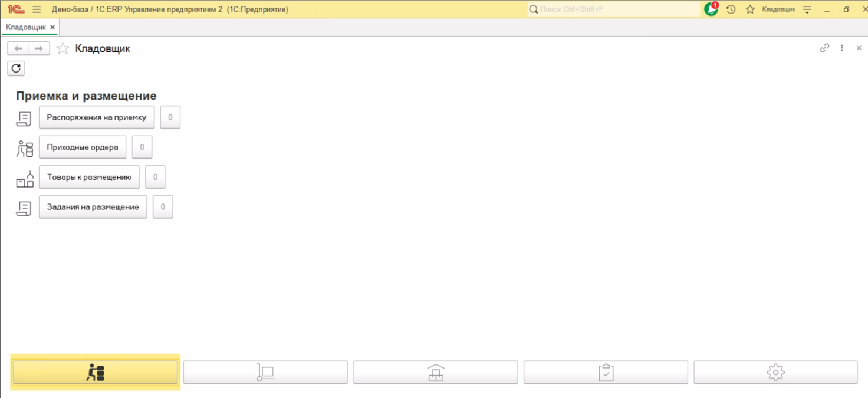Close the Кладовщик form with its X
The height and width of the screenshot is (398, 868).
pyautogui.click(x=859, y=48)
